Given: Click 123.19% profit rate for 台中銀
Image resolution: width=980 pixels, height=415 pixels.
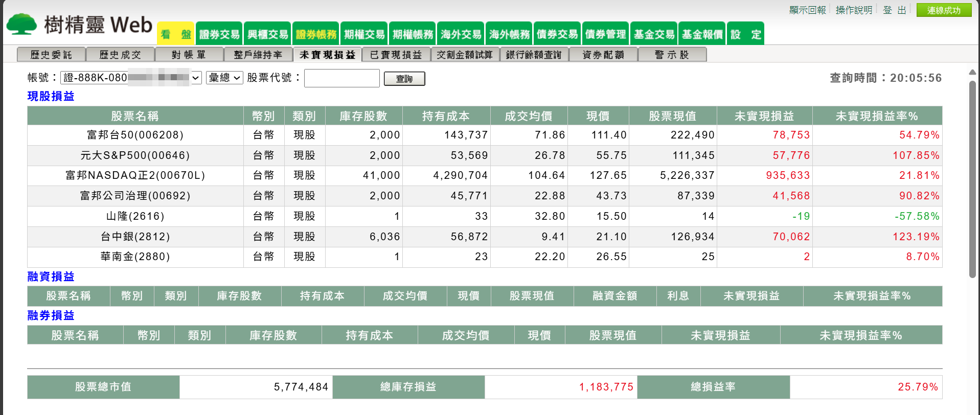Looking at the screenshot, I should tap(916, 237).
